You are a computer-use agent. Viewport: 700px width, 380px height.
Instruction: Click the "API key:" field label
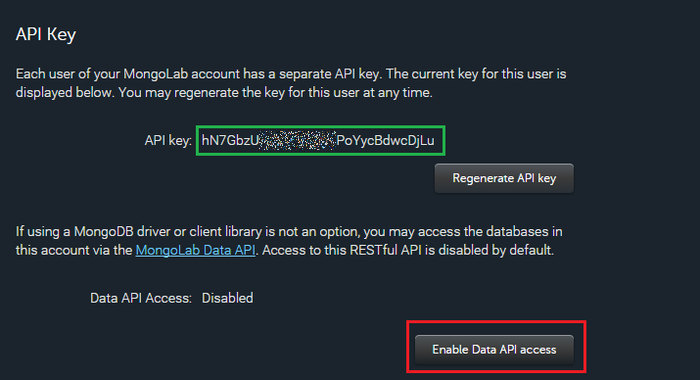point(168,141)
